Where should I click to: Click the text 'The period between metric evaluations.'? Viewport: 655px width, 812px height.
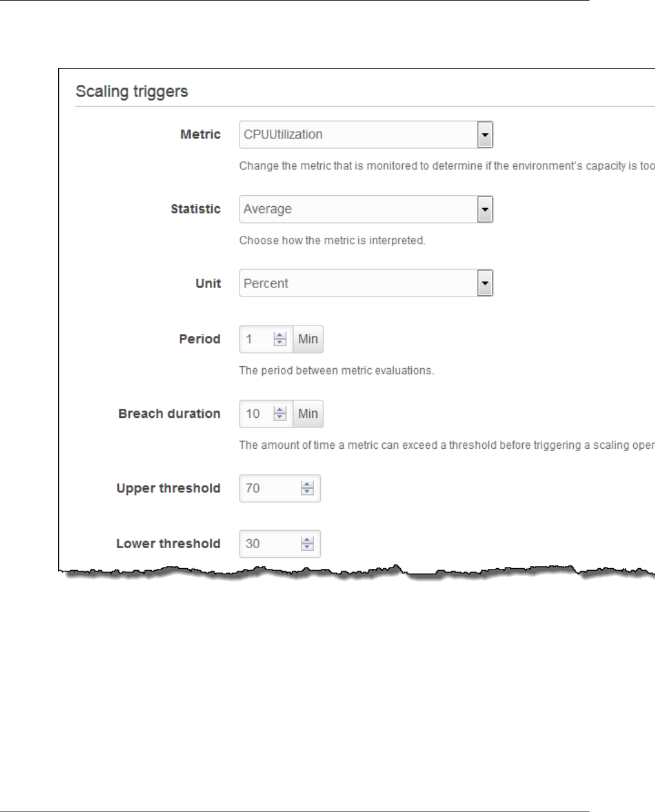(337, 371)
